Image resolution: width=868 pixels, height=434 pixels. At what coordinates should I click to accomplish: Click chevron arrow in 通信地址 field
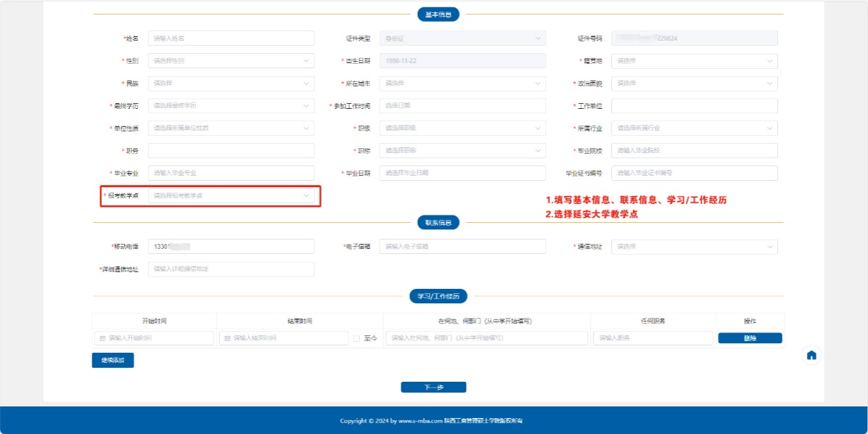click(769, 247)
